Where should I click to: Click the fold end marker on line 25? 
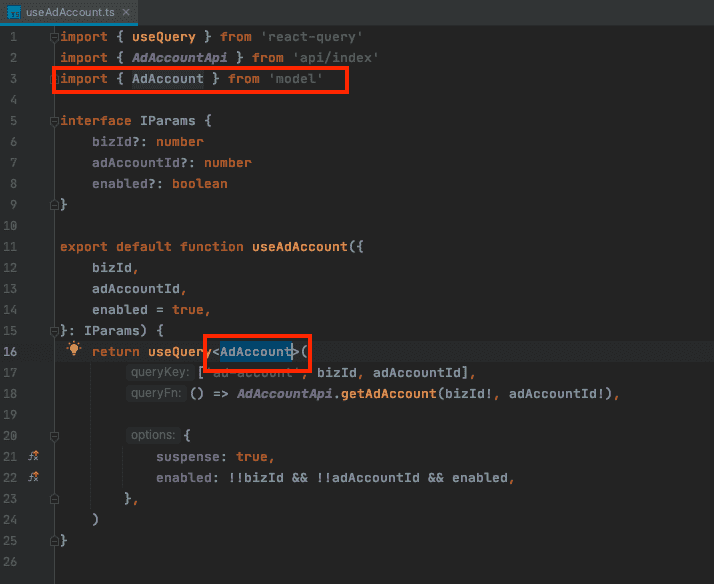click(x=54, y=540)
